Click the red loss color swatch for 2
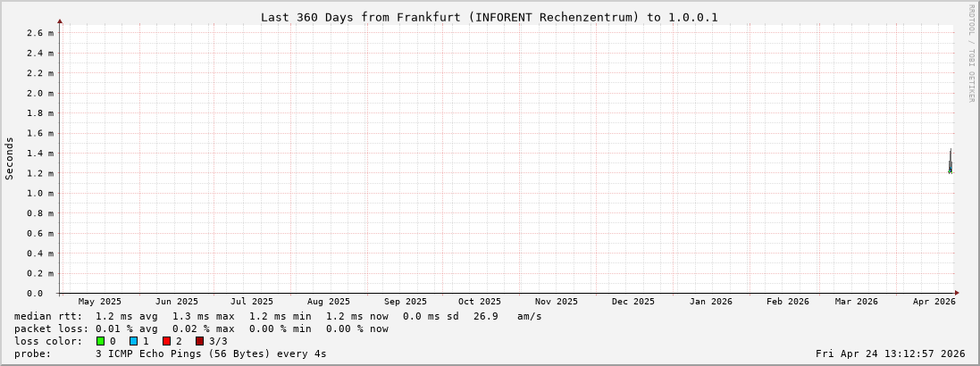The height and width of the screenshot is (366, 980). pyautogui.click(x=166, y=341)
